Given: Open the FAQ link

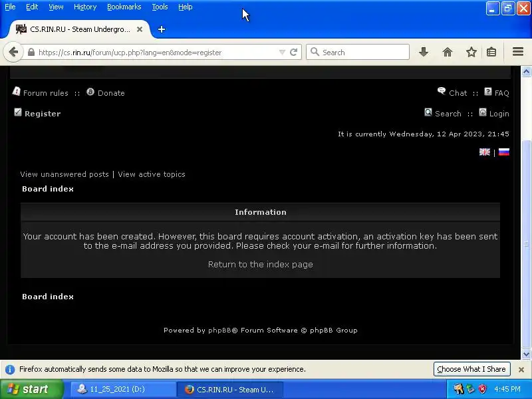Looking at the screenshot, I should (x=502, y=93).
